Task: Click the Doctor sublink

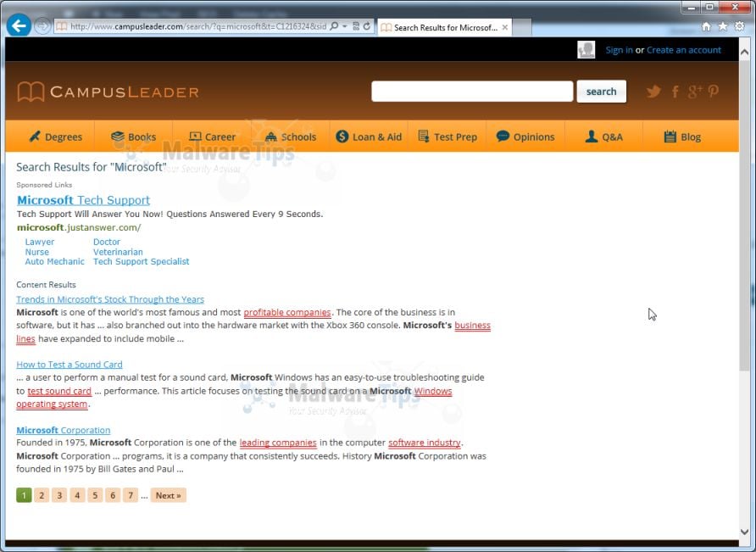Action: click(x=107, y=242)
